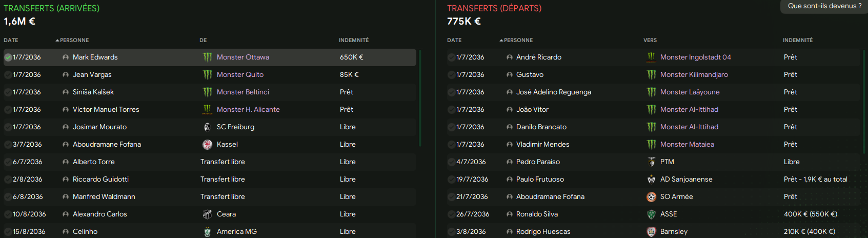Toggle the selection check for André Ricardo row
868x238 pixels.
tap(451, 57)
